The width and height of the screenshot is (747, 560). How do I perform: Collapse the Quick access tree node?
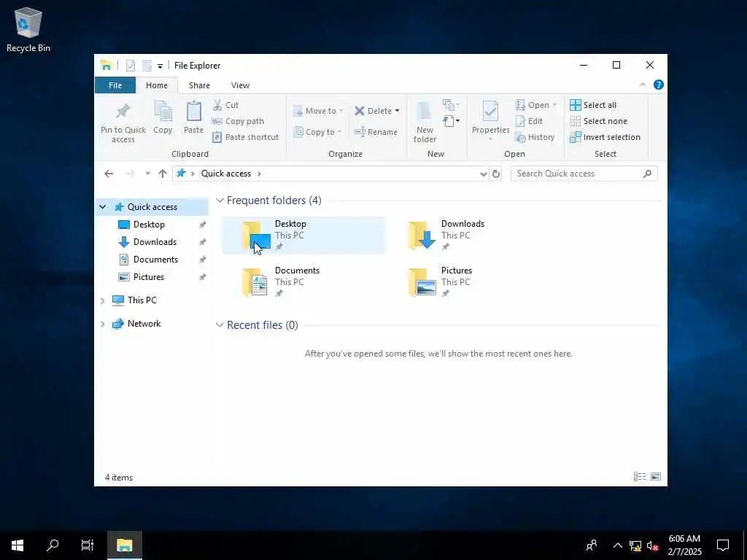[x=102, y=206]
